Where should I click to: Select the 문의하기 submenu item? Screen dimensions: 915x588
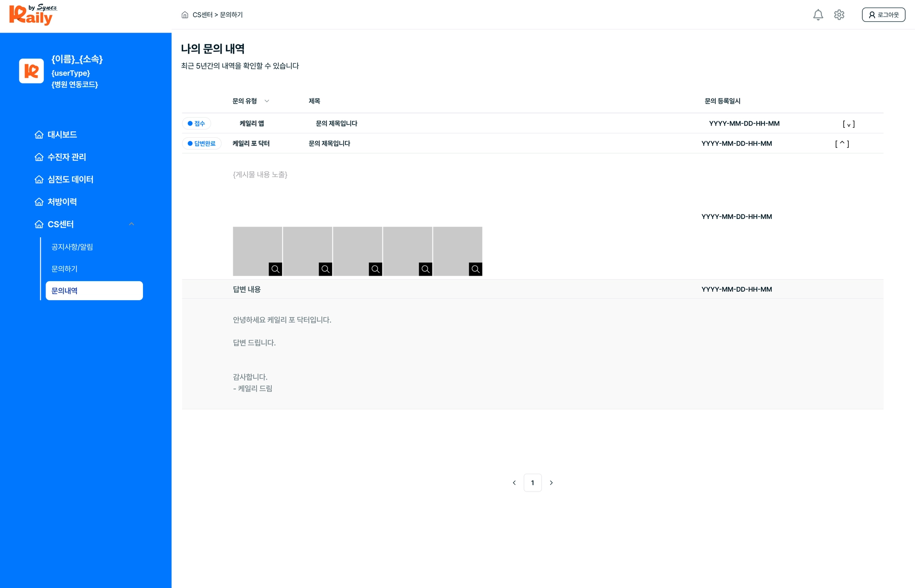click(x=64, y=269)
